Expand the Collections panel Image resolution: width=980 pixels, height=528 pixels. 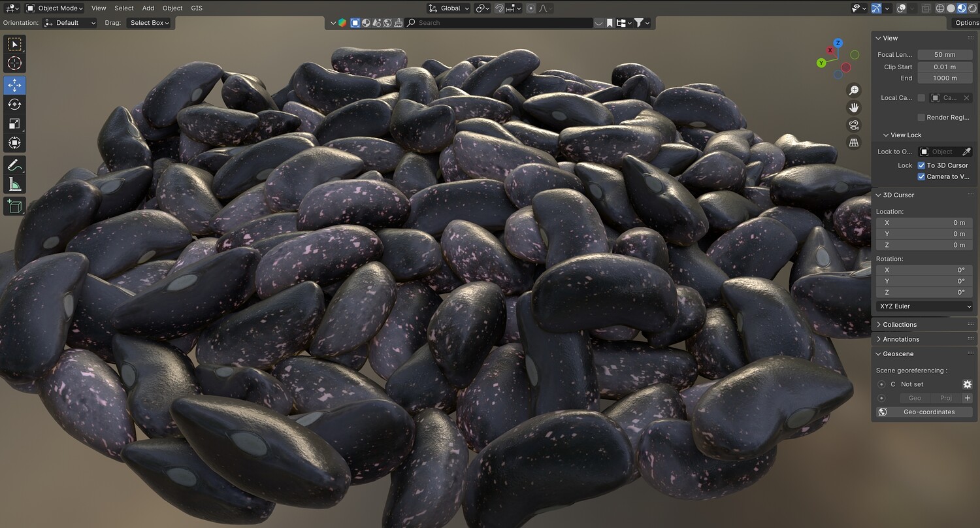click(x=899, y=325)
